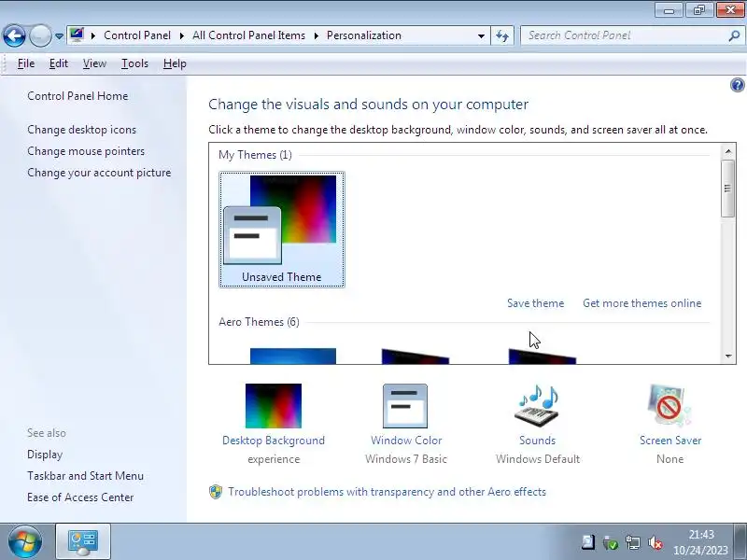Click the first notification tray icon
Screen dimensions: 747x560
[x=588, y=542]
